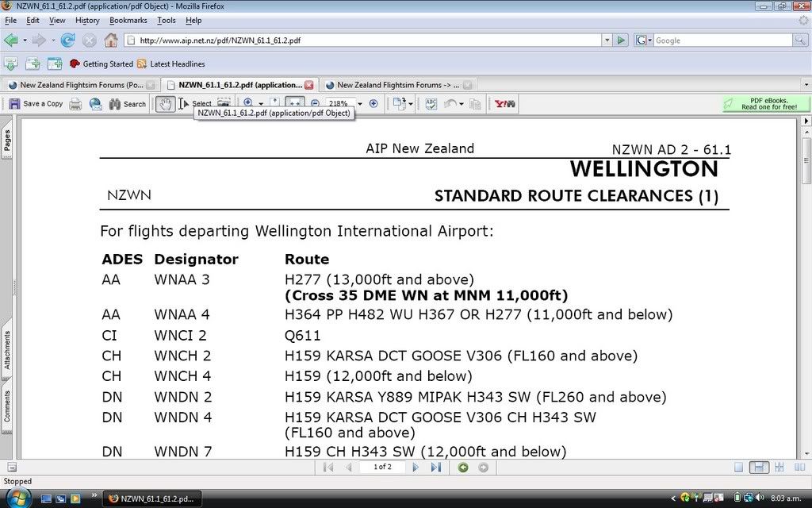
Task: Click the Firefox Reload page button
Action: [x=68, y=40]
